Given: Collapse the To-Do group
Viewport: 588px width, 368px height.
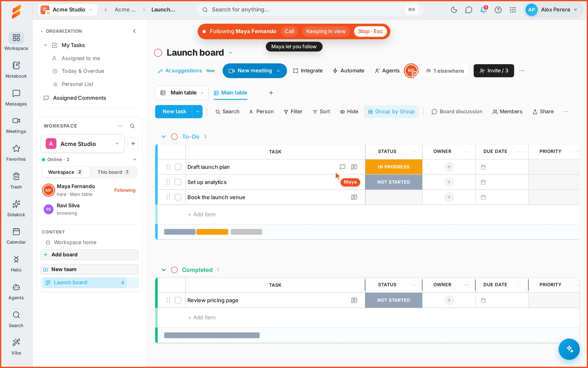Looking at the screenshot, I should (x=164, y=137).
